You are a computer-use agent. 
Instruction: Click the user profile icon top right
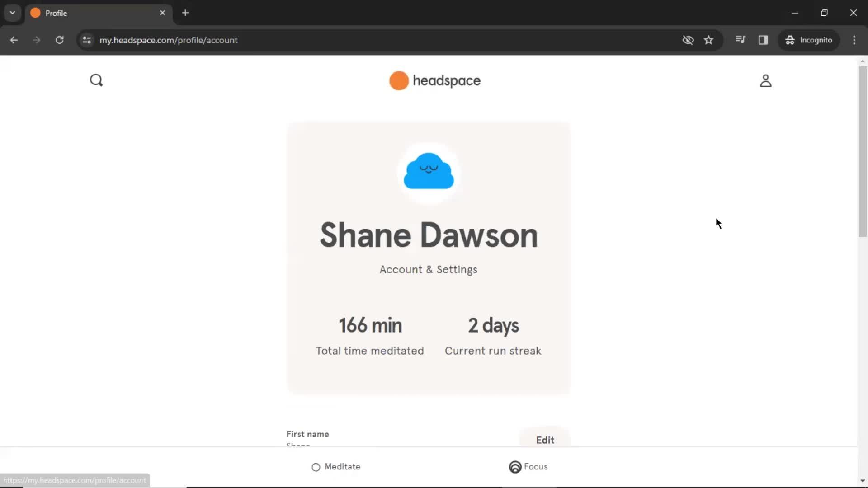click(765, 80)
